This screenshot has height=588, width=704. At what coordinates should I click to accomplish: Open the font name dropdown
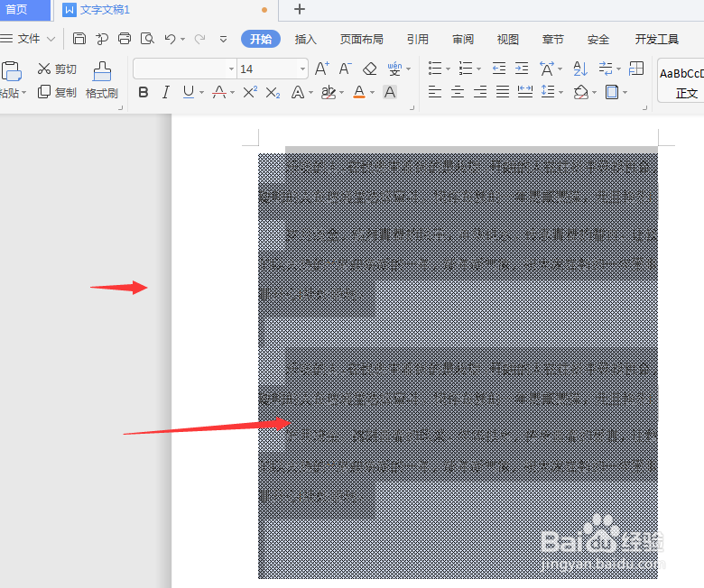231,69
